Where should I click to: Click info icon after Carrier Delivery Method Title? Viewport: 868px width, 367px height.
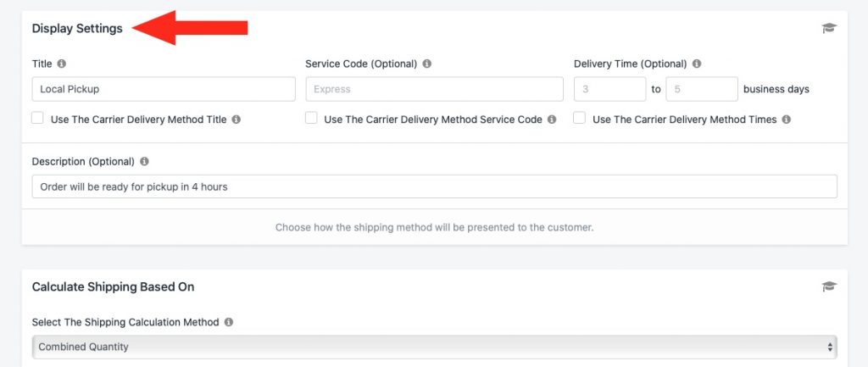[x=236, y=120]
